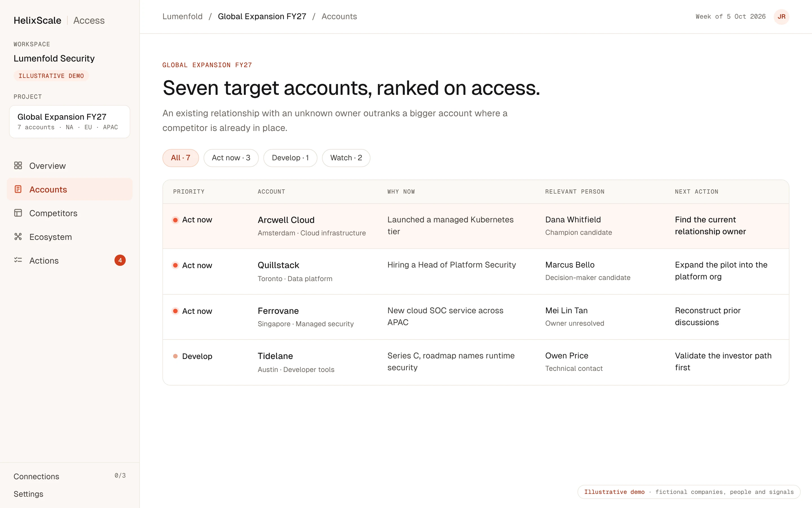Filter by Watch · 2

(x=346, y=158)
